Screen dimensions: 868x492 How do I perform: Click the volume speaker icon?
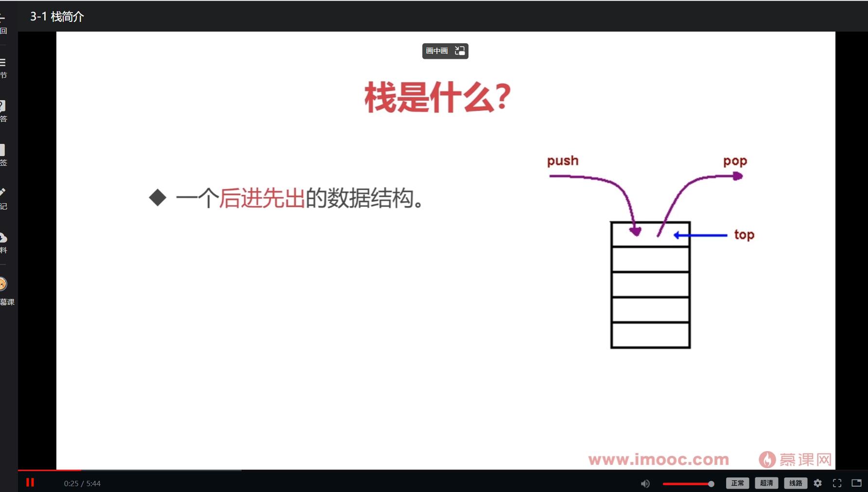pos(645,483)
